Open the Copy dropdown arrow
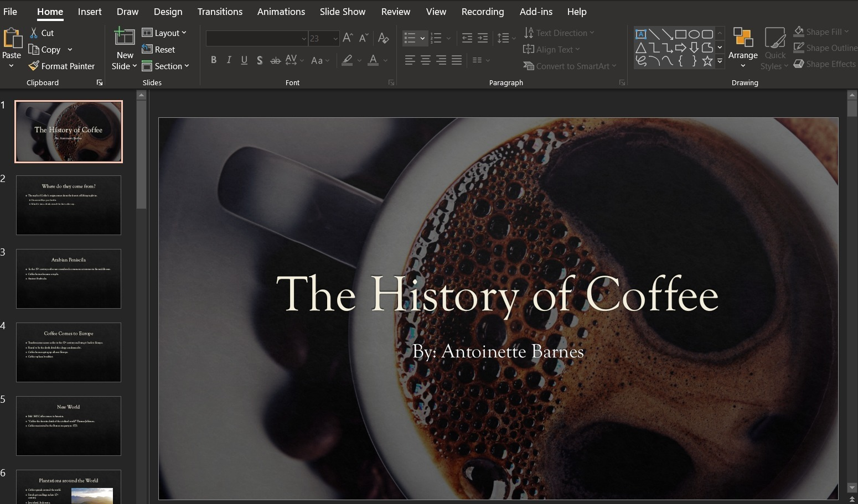 (70, 49)
